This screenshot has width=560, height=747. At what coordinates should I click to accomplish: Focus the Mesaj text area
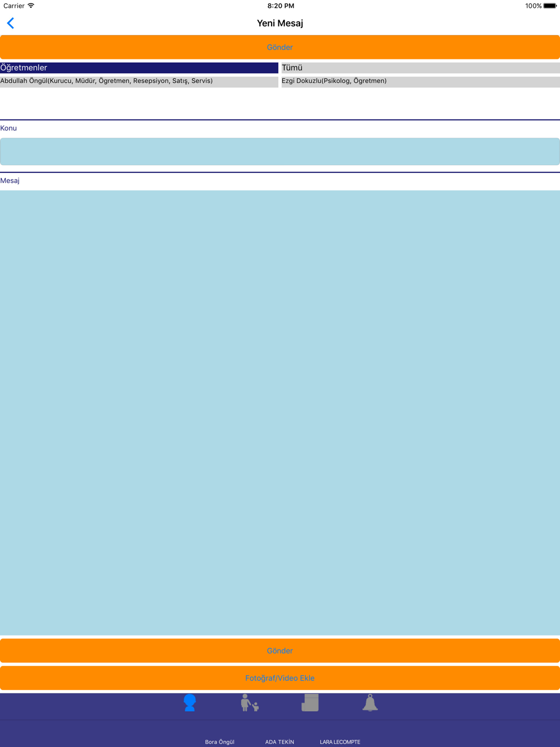tap(280, 413)
